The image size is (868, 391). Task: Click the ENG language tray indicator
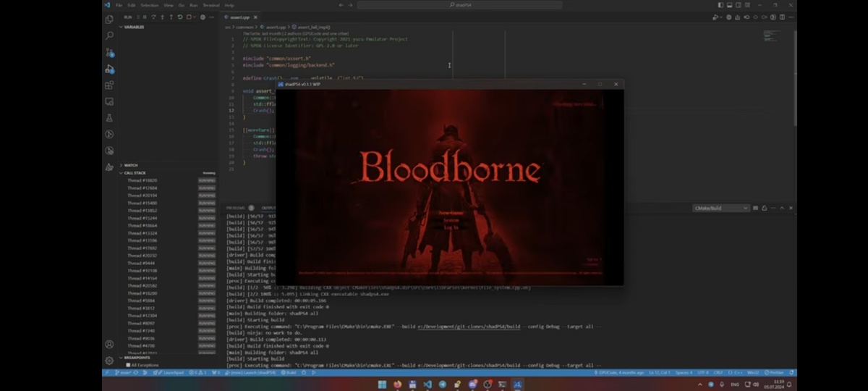coord(735,384)
